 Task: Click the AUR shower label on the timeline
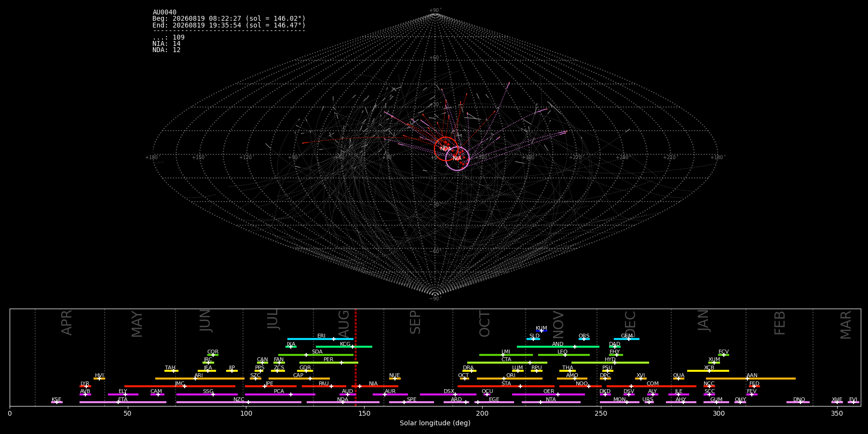pyautogui.click(x=390, y=392)
